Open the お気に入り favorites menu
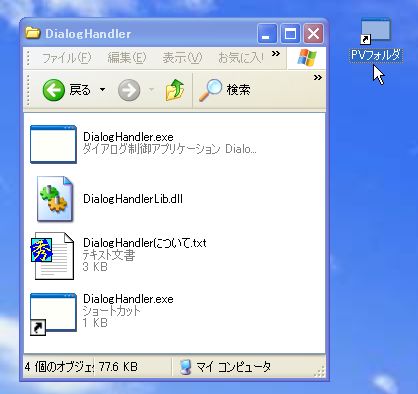The width and height of the screenshot is (418, 394). 241,58
